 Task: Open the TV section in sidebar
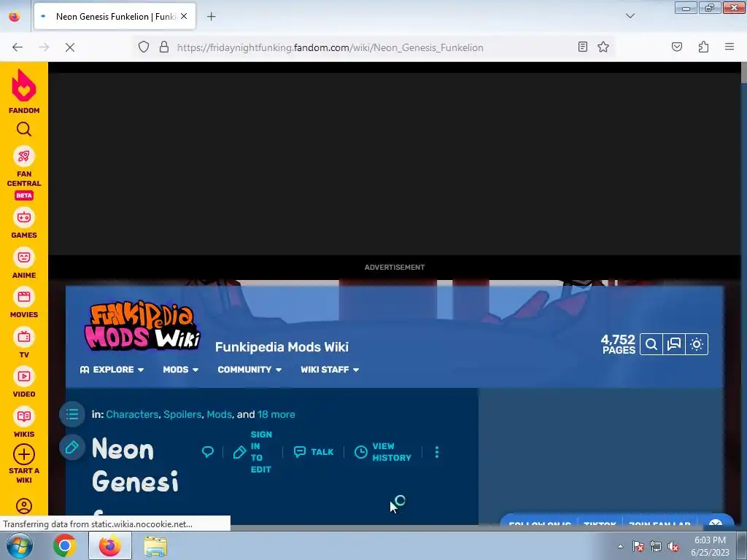click(x=24, y=343)
